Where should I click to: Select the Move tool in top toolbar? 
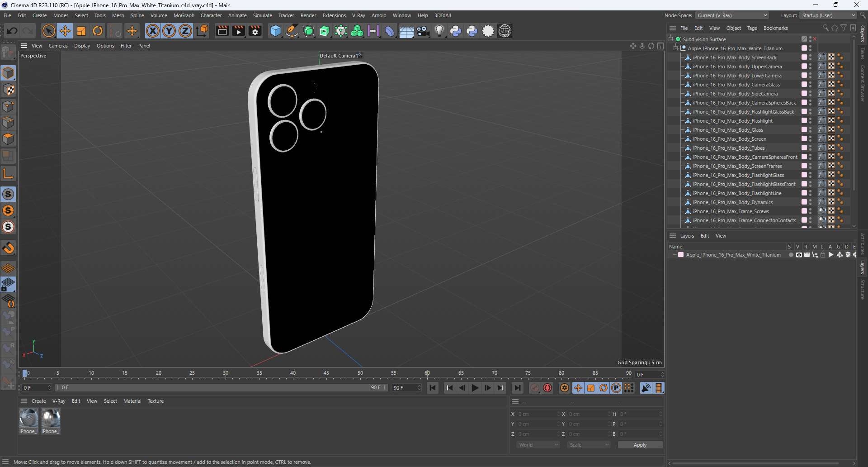coord(65,31)
